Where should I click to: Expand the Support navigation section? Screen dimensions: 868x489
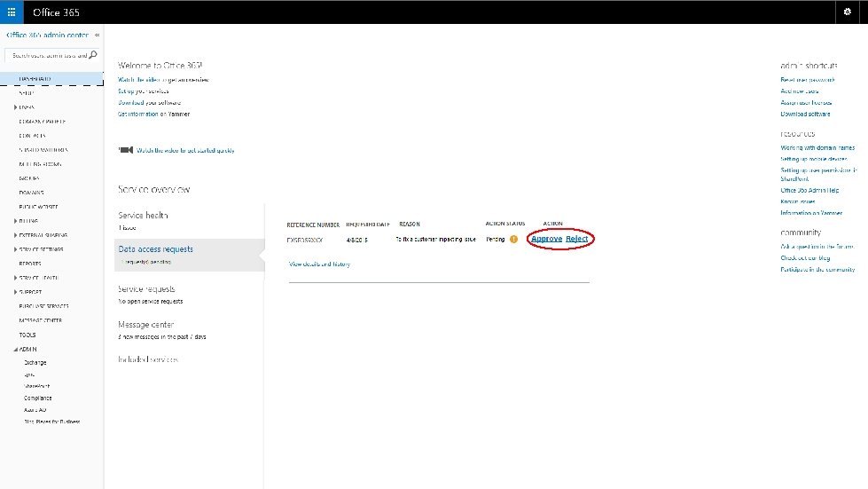click(x=15, y=292)
